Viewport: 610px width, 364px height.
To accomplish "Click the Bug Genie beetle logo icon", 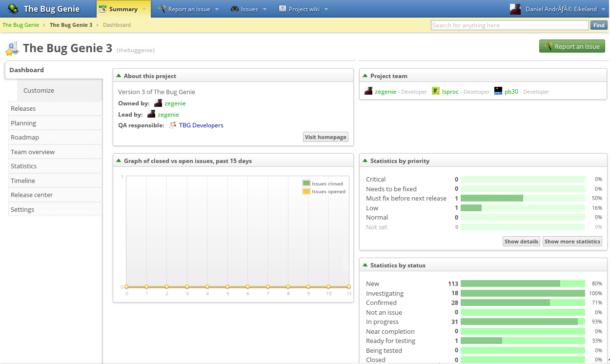I will coord(14,9).
